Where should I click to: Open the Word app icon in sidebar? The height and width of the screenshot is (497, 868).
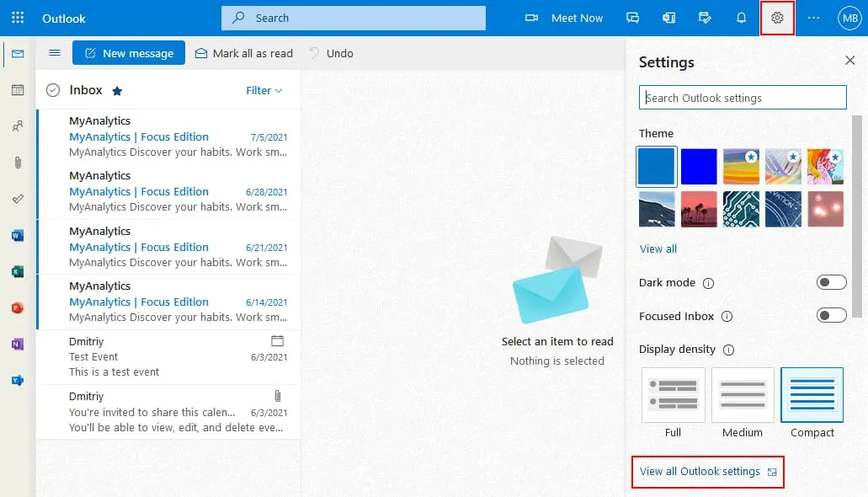click(18, 236)
